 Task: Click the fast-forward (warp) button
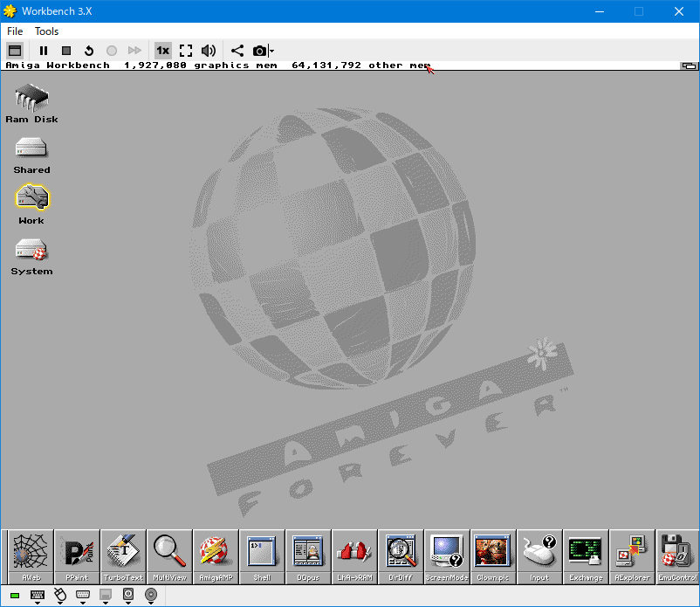point(134,51)
